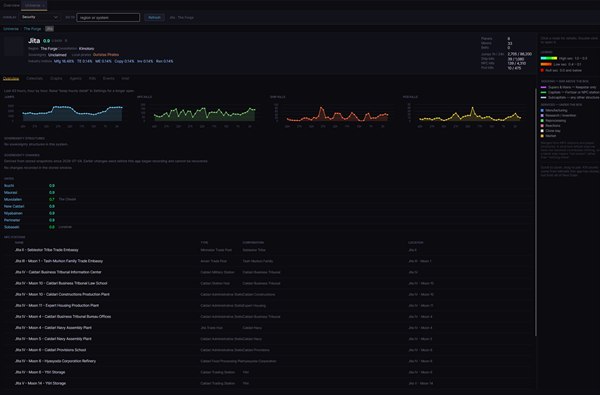
Task: Select Caldari Business Tribunal Law School row
Action: point(268,283)
